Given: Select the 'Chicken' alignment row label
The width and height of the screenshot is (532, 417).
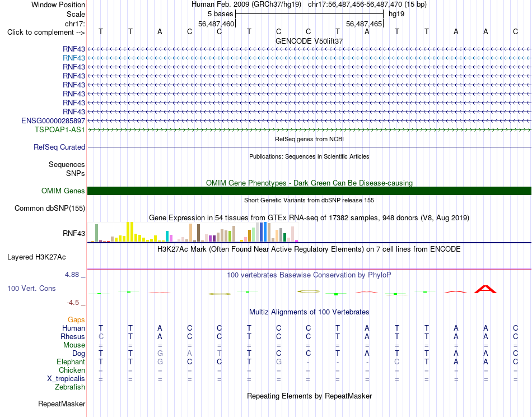Looking at the screenshot, I should tap(72, 370).
